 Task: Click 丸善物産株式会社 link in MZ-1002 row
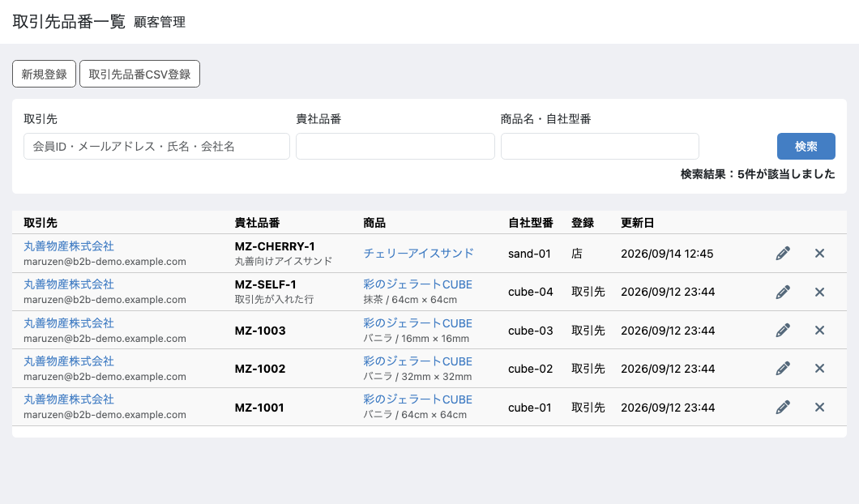click(69, 361)
